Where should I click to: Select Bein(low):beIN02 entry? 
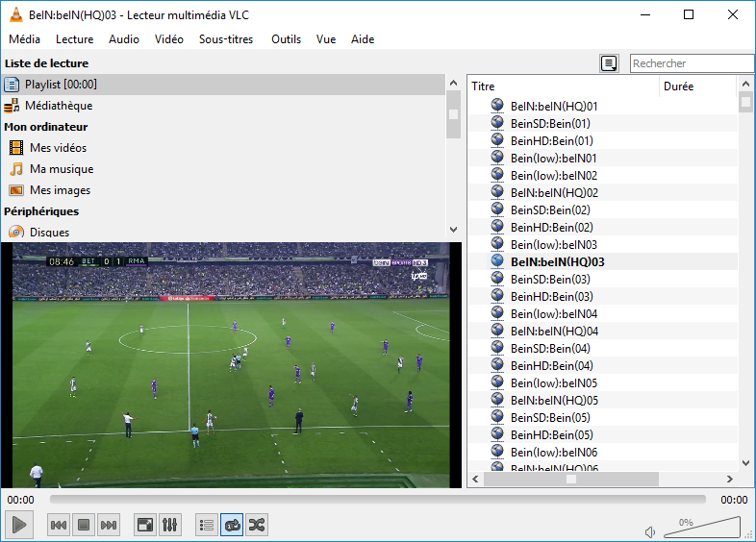coord(603,175)
